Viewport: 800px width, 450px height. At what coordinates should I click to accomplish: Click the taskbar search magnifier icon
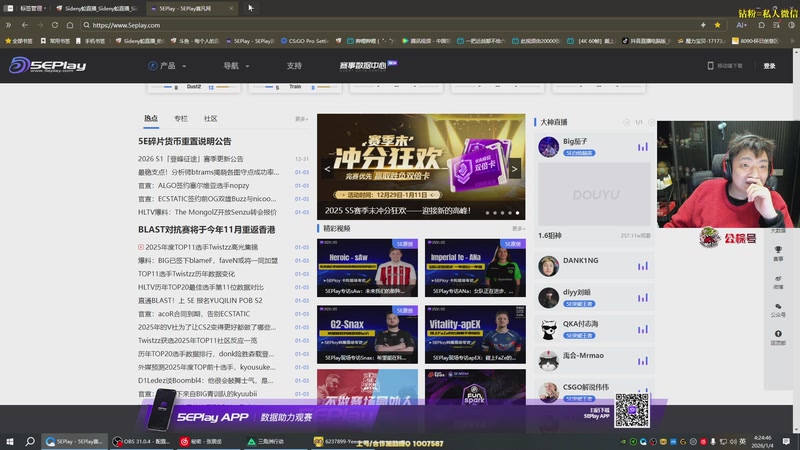pos(30,441)
